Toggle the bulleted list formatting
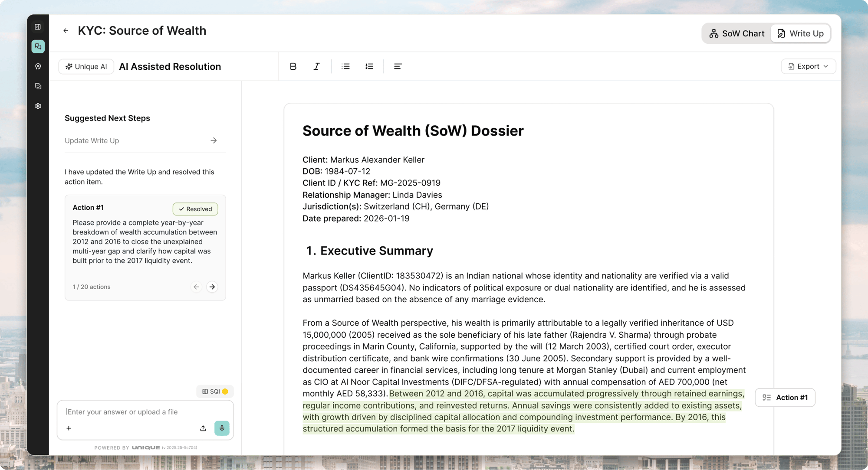Viewport: 868px width, 470px height. click(x=345, y=66)
